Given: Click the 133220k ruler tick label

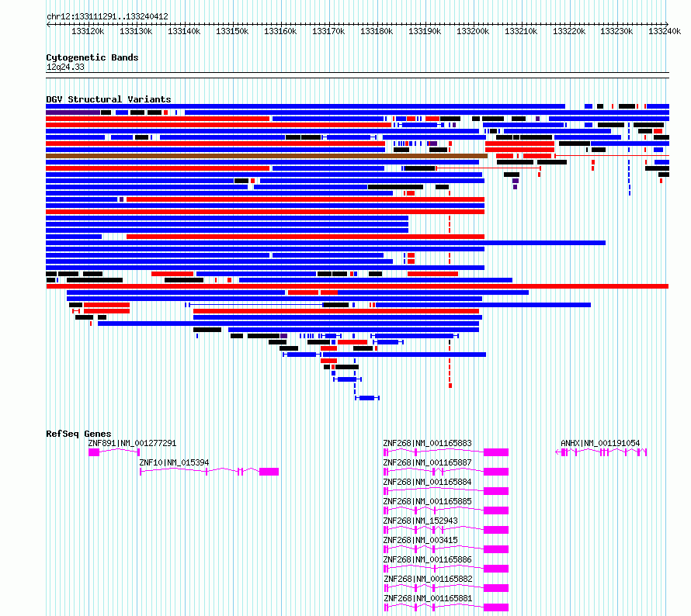Looking at the screenshot, I should pyautogui.click(x=569, y=31).
